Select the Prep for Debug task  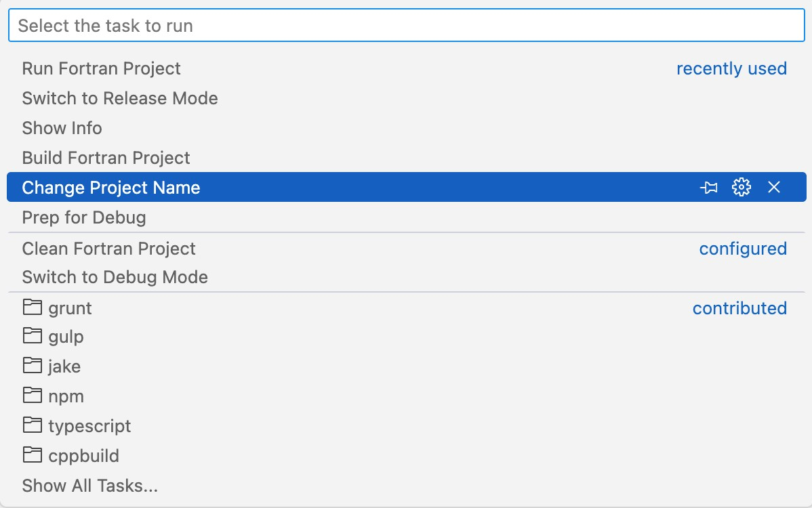83,217
